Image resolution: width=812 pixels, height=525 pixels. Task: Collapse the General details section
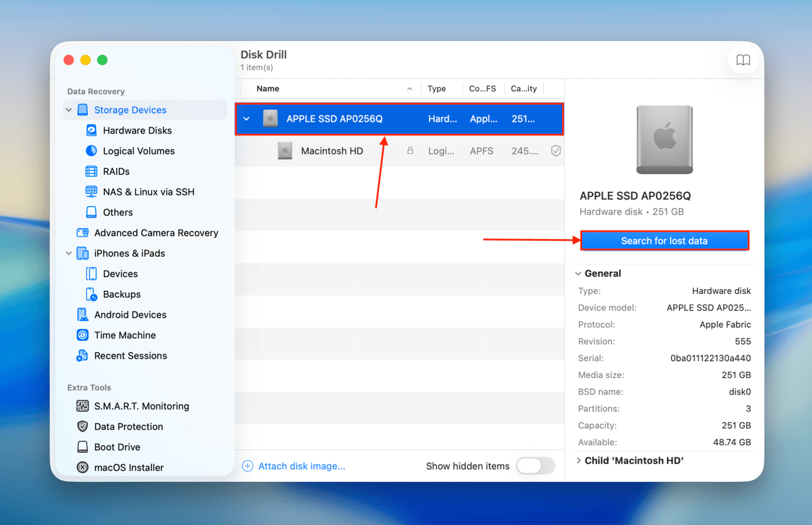coord(578,273)
